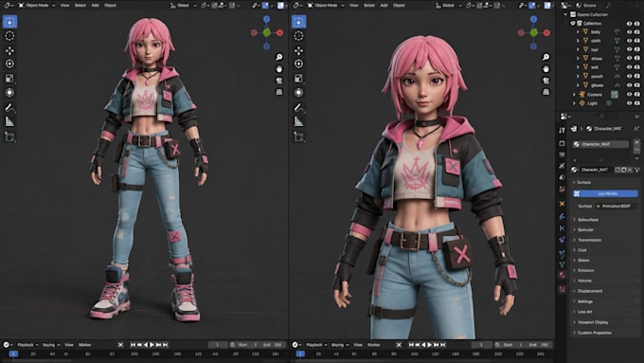Open Add menu in left viewport header
Screen dimensions: 644x363
(x=95, y=6)
